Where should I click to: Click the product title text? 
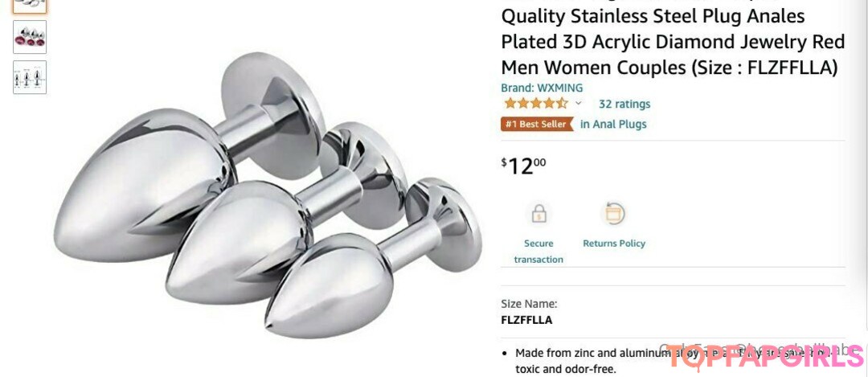pos(674,42)
